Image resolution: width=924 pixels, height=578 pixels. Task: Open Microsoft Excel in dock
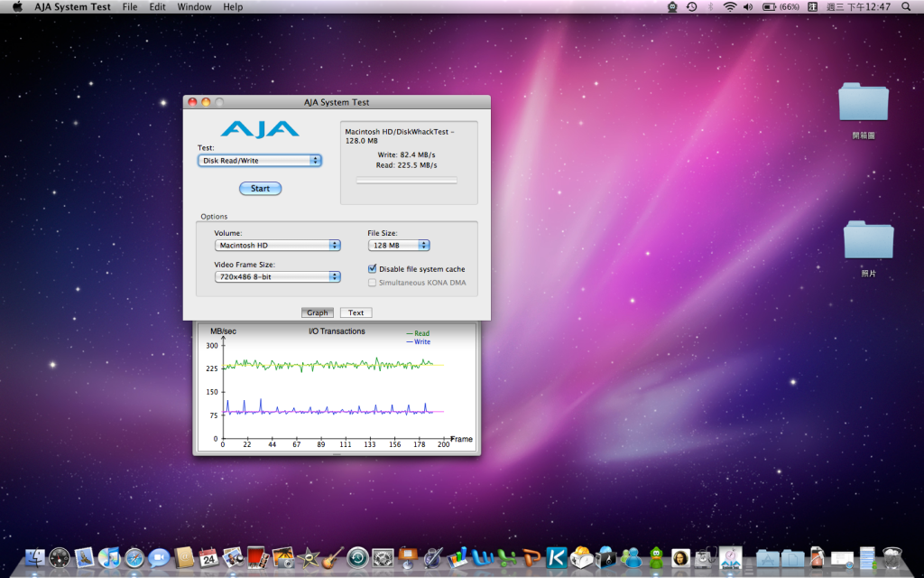click(x=507, y=556)
